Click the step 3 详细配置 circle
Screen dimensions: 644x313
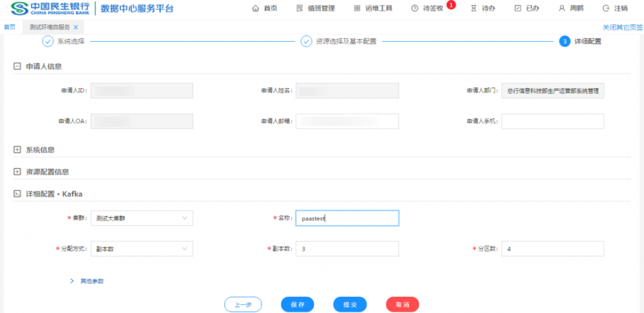click(565, 41)
